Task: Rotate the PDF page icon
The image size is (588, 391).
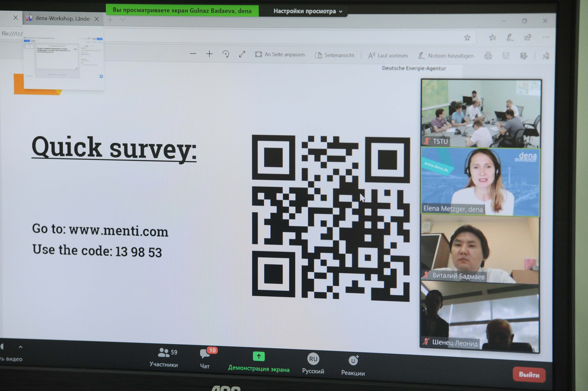Action: (x=226, y=54)
